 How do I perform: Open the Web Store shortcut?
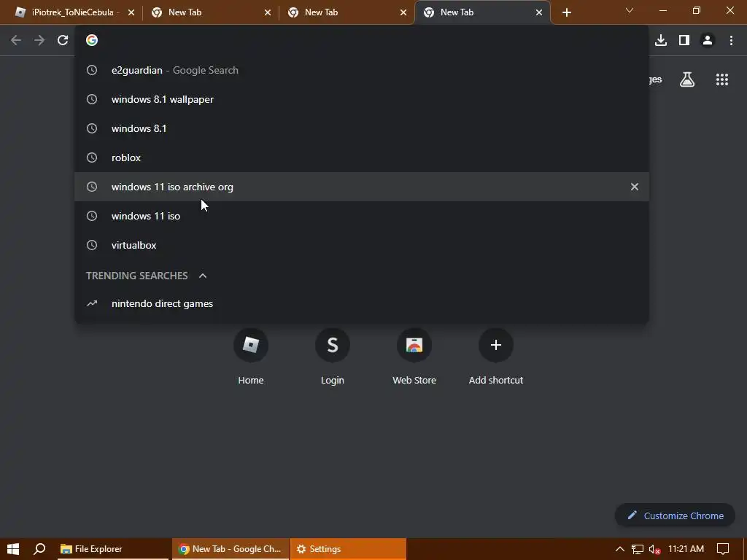(x=414, y=357)
